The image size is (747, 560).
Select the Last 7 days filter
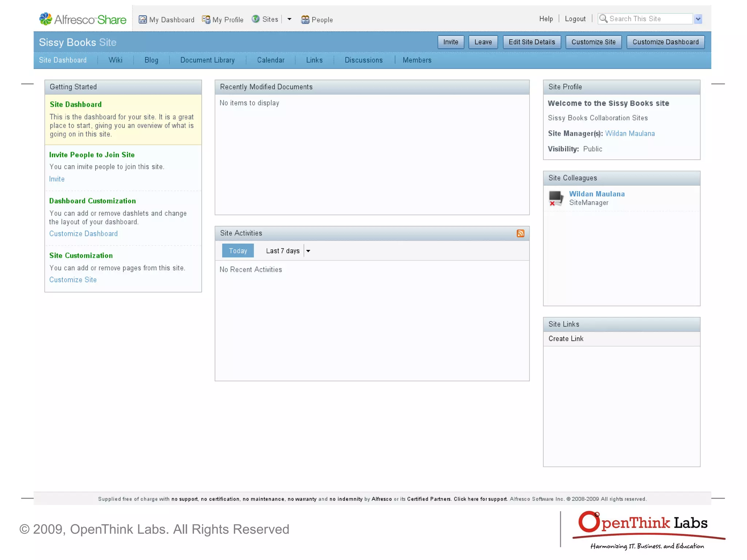283,251
